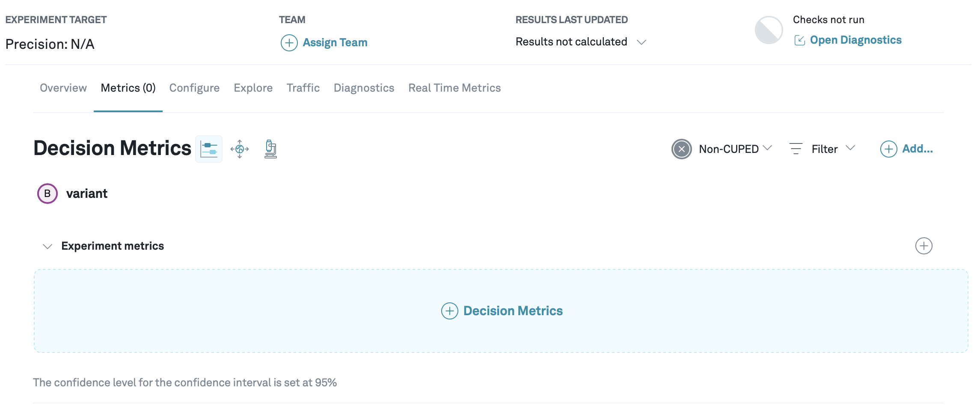Image resolution: width=980 pixels, height=412 pixels.
Task: Click the plus icon next to Experiment metrics
Action: click(x=925, y=245)
